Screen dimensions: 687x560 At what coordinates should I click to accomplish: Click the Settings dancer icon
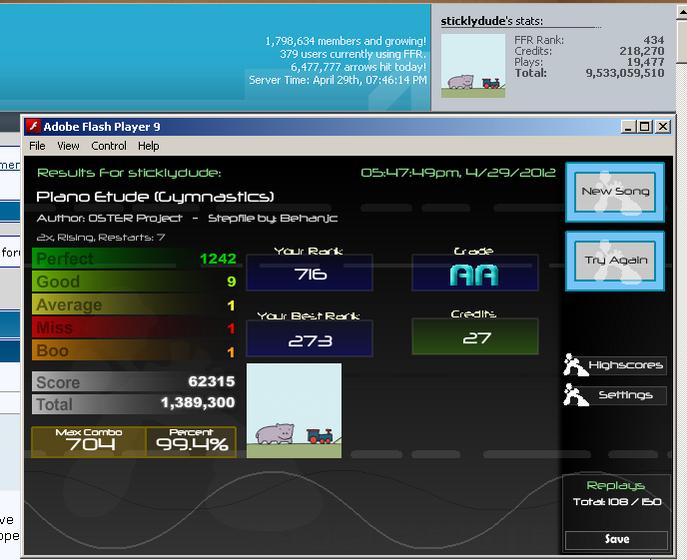pyautogui.click(x=575, y=395)
